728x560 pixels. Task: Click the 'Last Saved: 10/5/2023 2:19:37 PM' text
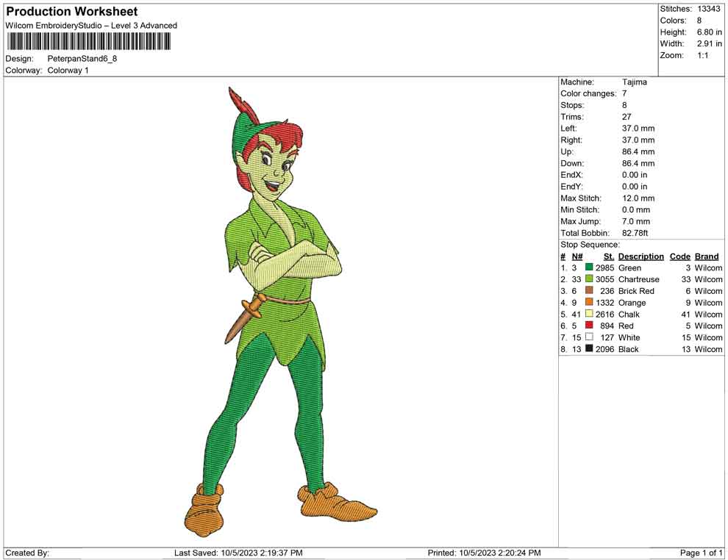click(238, 553)
